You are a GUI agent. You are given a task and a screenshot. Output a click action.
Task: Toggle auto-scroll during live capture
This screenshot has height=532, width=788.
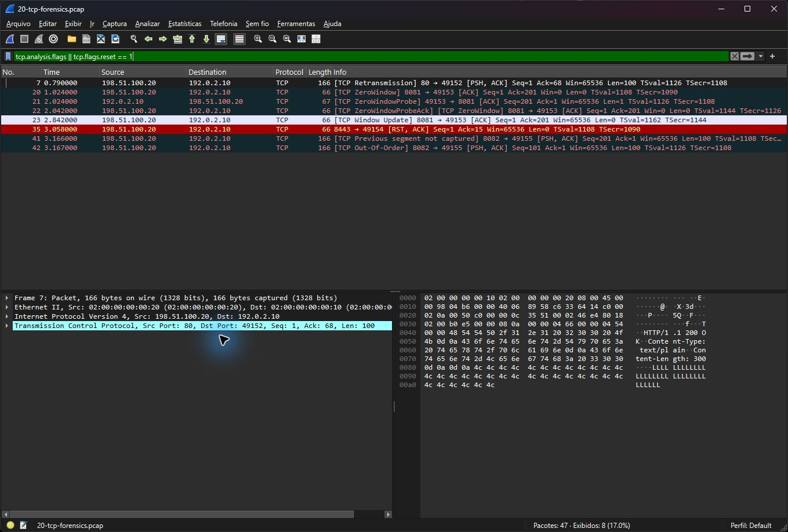(x=221, y=39)
